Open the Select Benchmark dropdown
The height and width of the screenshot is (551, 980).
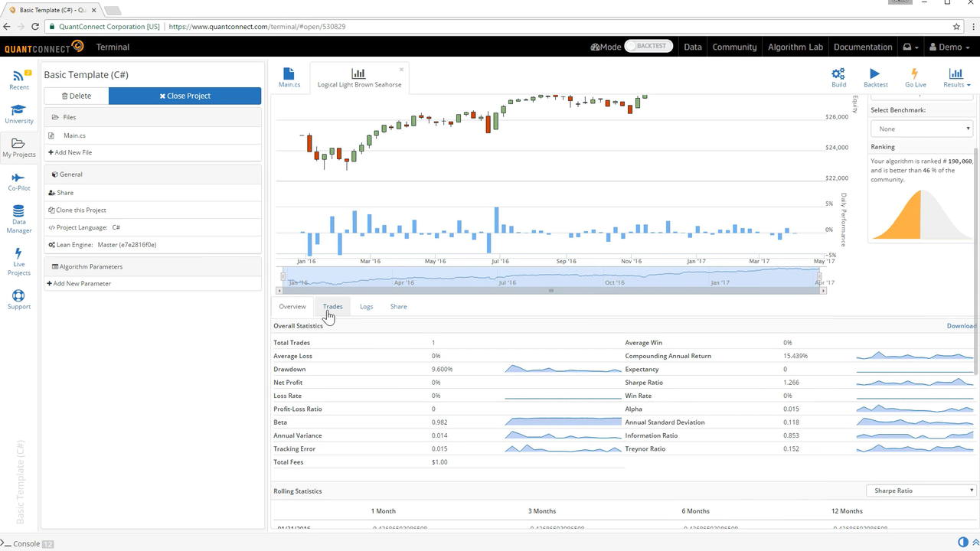pyautogui.click(x=921, y=129)
